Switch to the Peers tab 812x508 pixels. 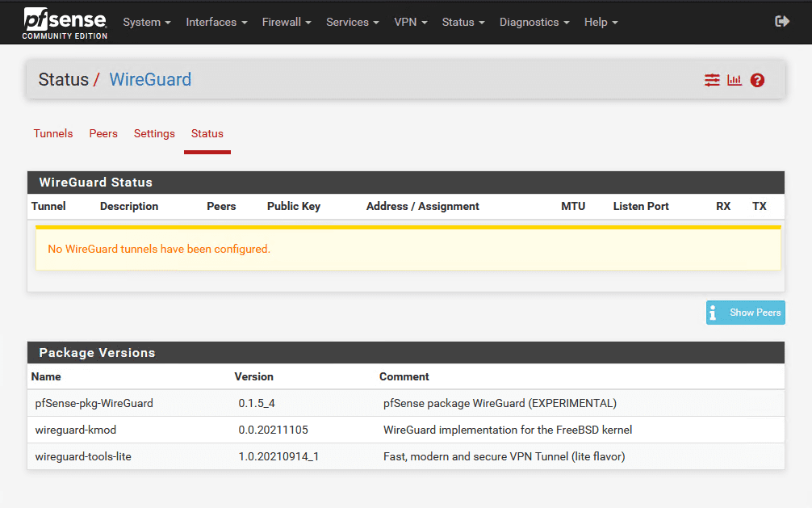click(103, 134)
